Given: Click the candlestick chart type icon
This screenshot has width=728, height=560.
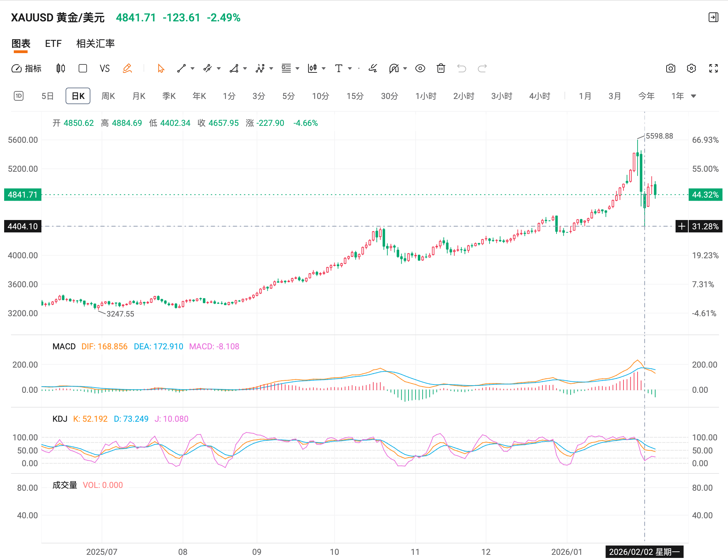Looking at the screenshot, I should 61,68.
